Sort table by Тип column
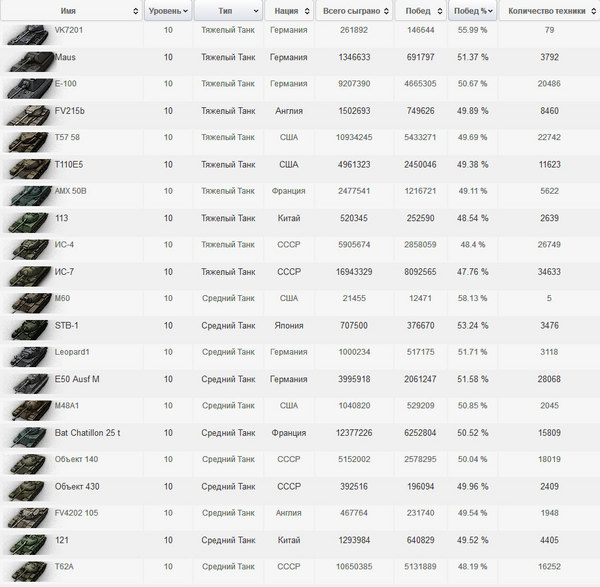 pyautogui.click(x=227, y=11)
